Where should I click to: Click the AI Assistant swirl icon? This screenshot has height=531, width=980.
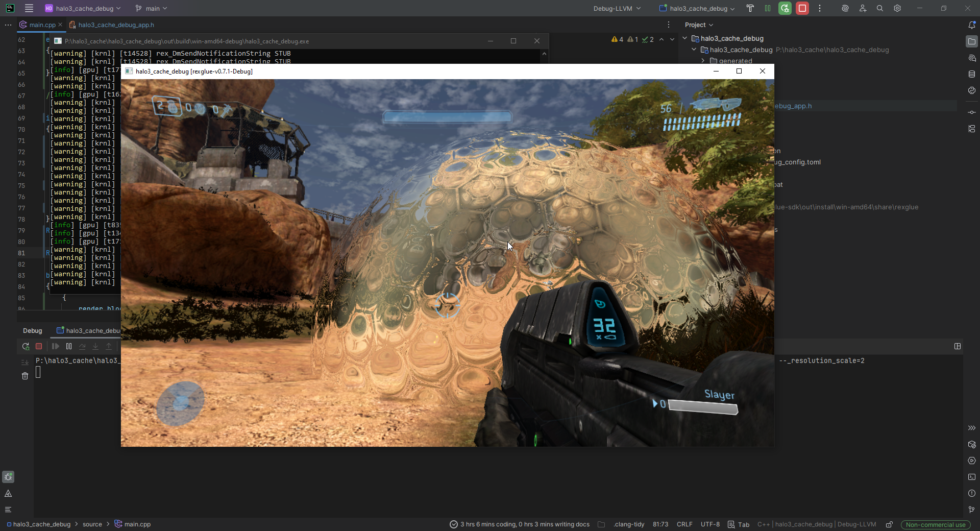[845, 8]
